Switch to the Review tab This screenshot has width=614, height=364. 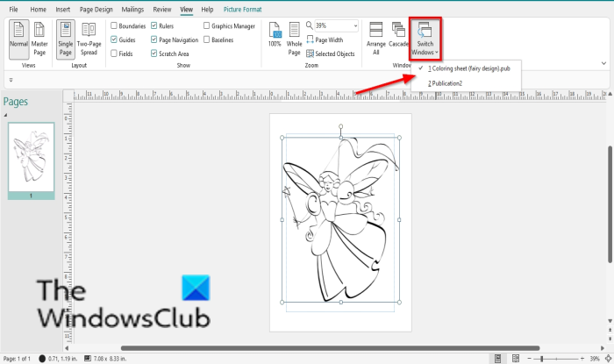point(162,10)
